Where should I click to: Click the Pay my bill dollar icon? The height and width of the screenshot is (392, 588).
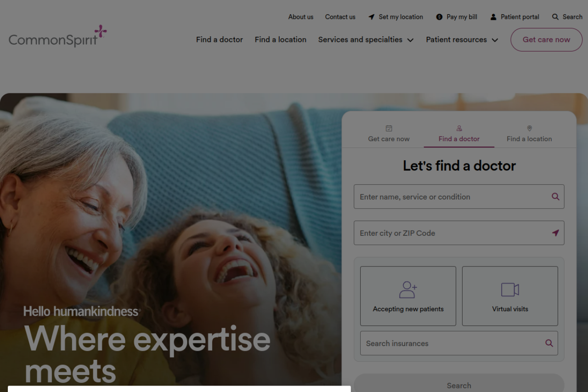[x=439, y=17]
